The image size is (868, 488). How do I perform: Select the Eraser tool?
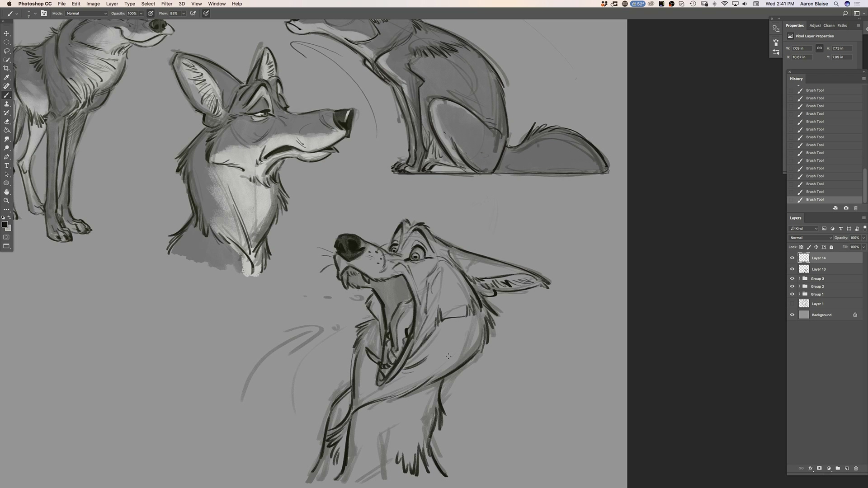(6, 122)
